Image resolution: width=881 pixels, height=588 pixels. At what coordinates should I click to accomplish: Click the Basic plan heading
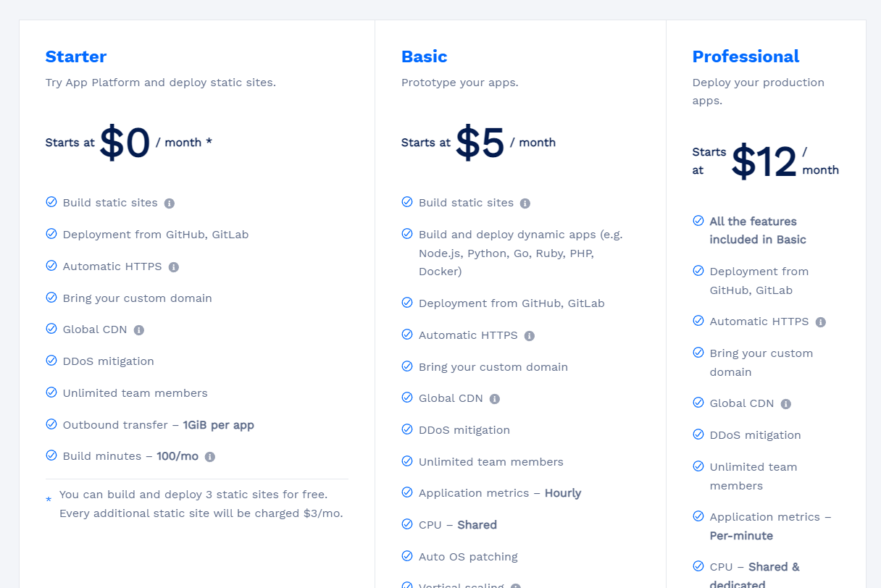point(424,56)
